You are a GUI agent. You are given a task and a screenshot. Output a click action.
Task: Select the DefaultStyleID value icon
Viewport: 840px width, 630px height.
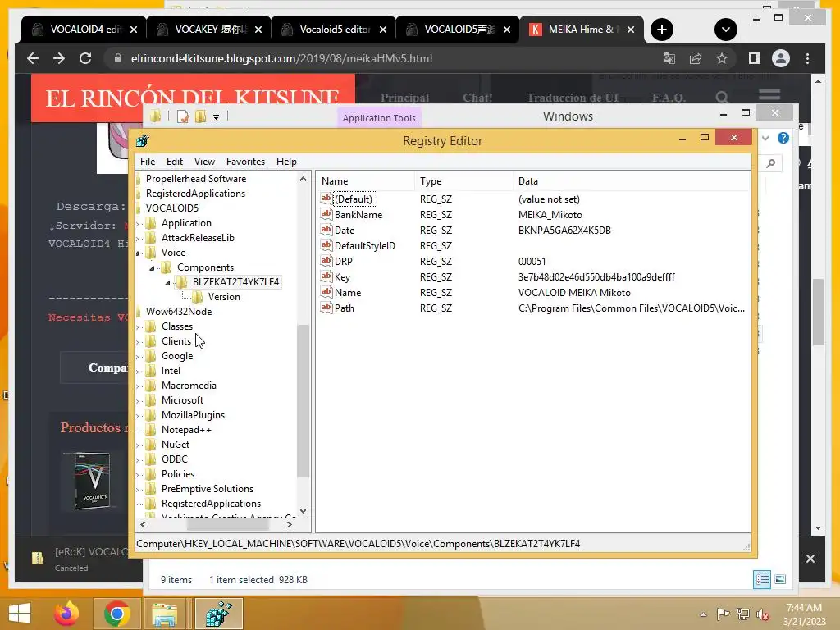[x=326, y=244]
